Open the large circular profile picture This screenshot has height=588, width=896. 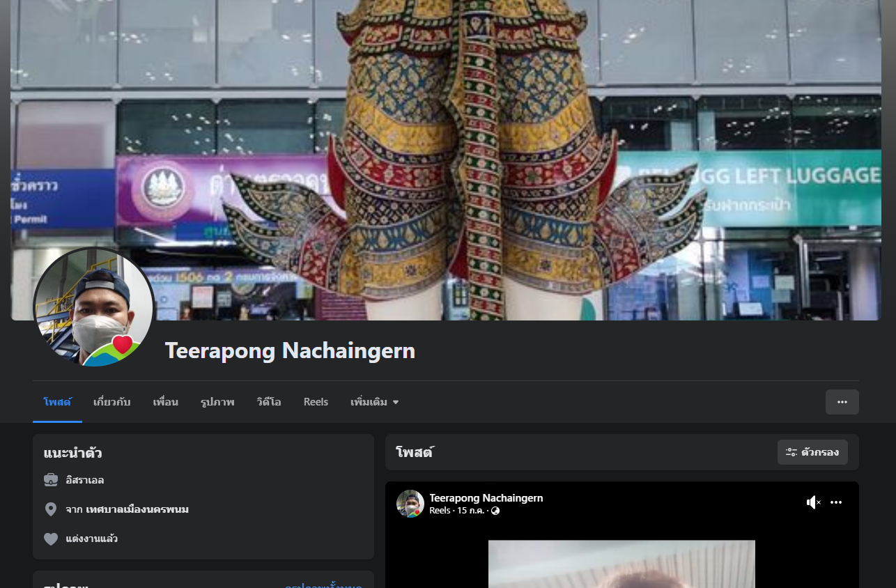[x=94, y=307]
